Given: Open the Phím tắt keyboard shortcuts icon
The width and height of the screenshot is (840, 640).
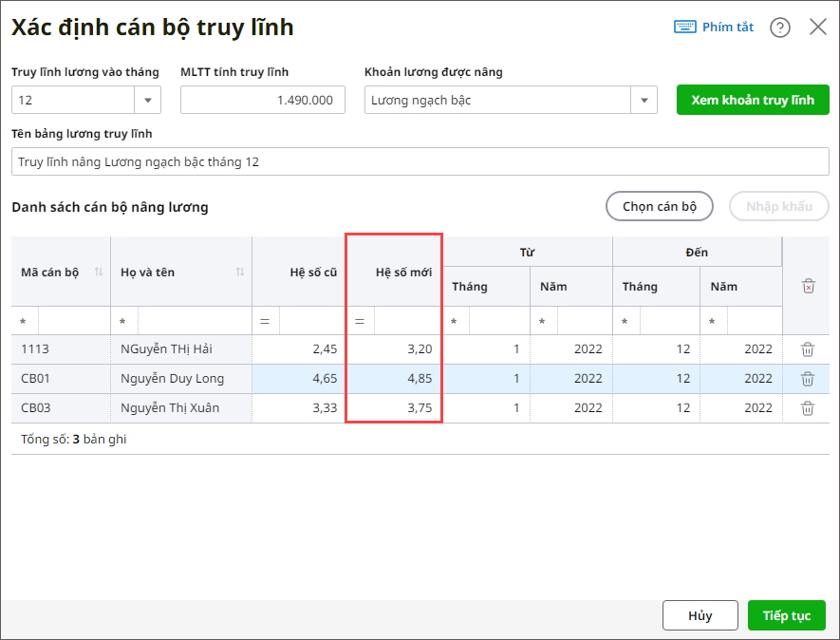Looking at the screenshot, I should pos(684,27).
